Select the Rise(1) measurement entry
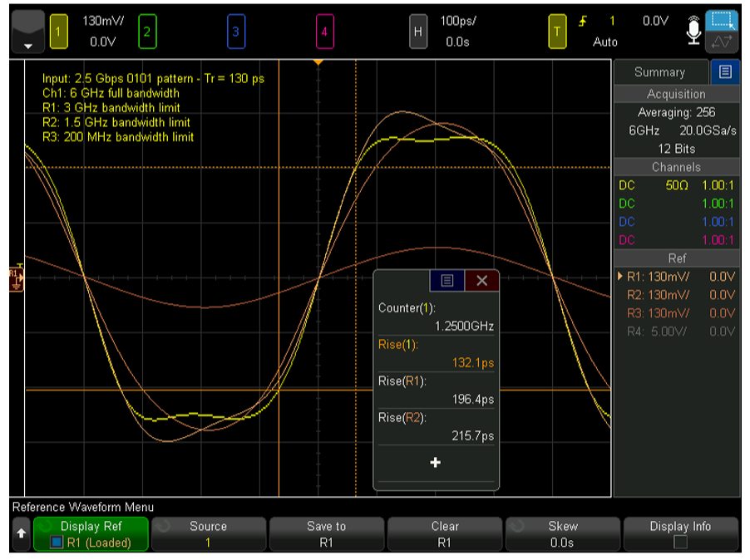750x560 pixels. coord(436,354)
